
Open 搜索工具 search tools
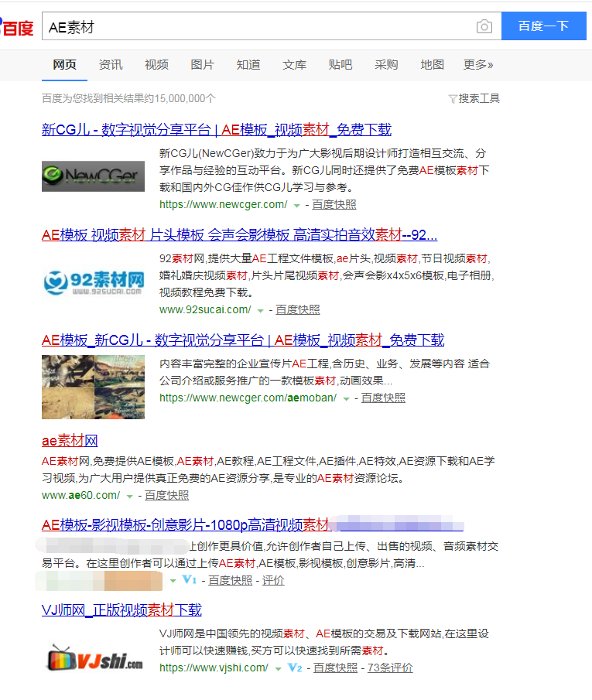coord(479,98)
